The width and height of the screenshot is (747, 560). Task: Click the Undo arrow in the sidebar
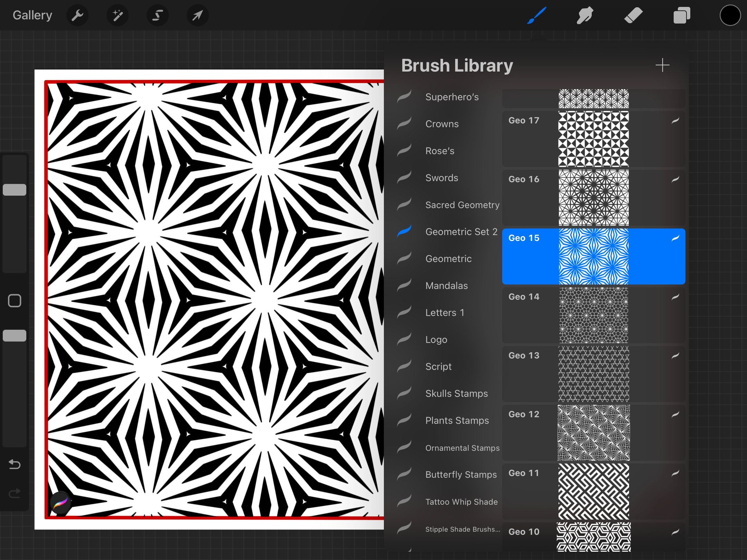(15, 464)
